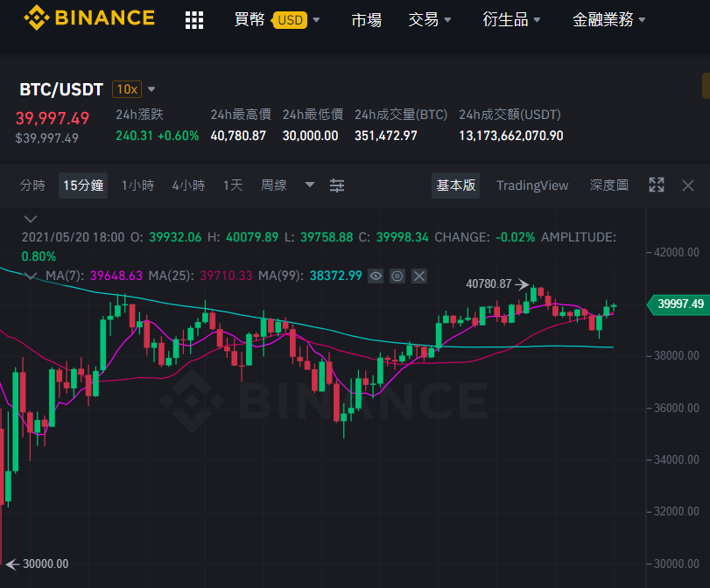Expand more time intervals dropdown
Screen dimensions: 710x588
[310, 185]
